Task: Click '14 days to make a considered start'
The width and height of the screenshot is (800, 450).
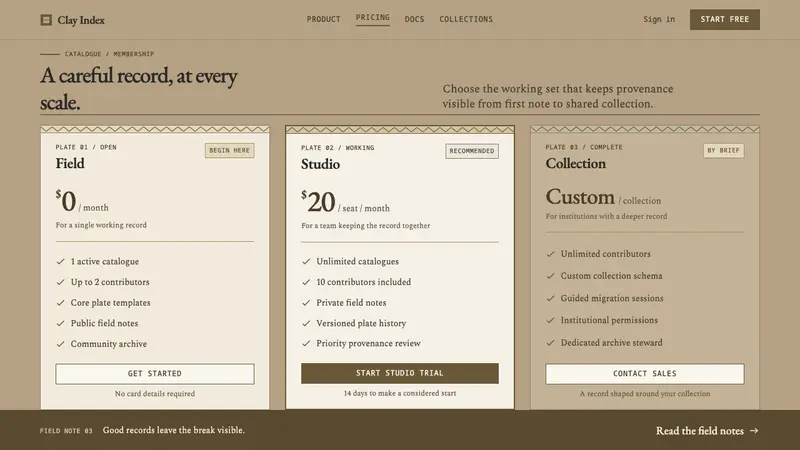Action: [400, 393]
